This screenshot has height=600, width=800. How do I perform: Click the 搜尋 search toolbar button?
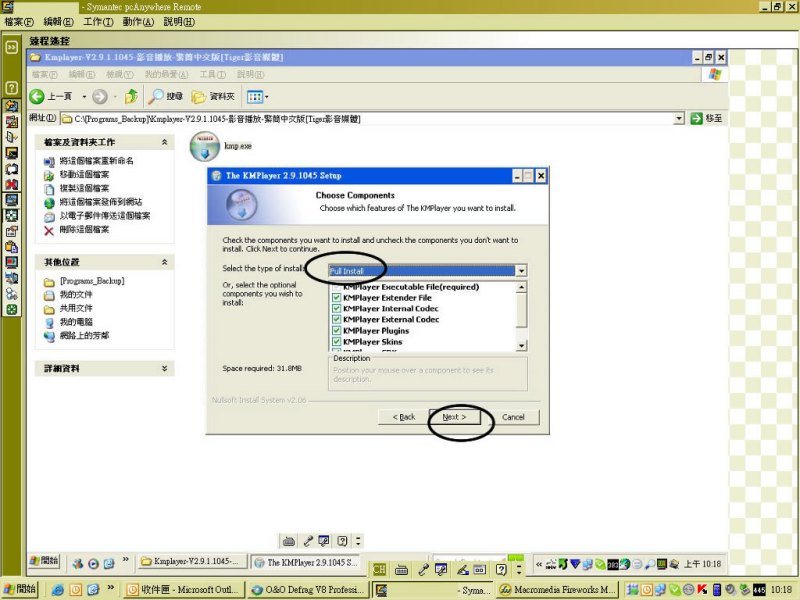pyautogui.click(x=166, y=96)
